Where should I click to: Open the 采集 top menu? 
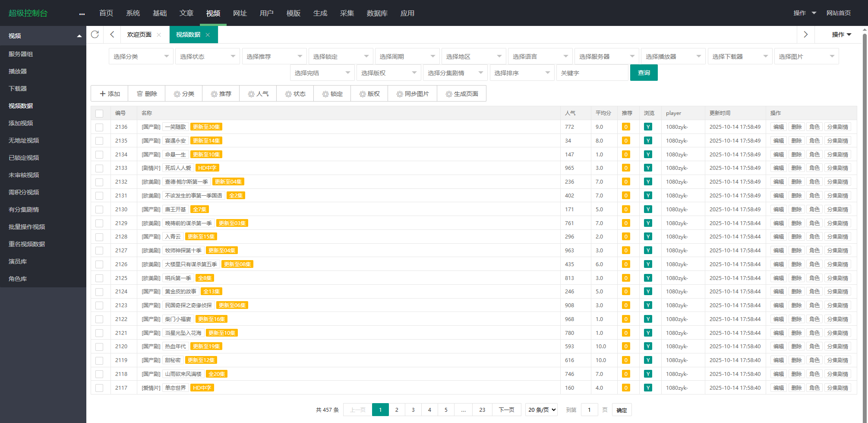(x=347, y=13)
